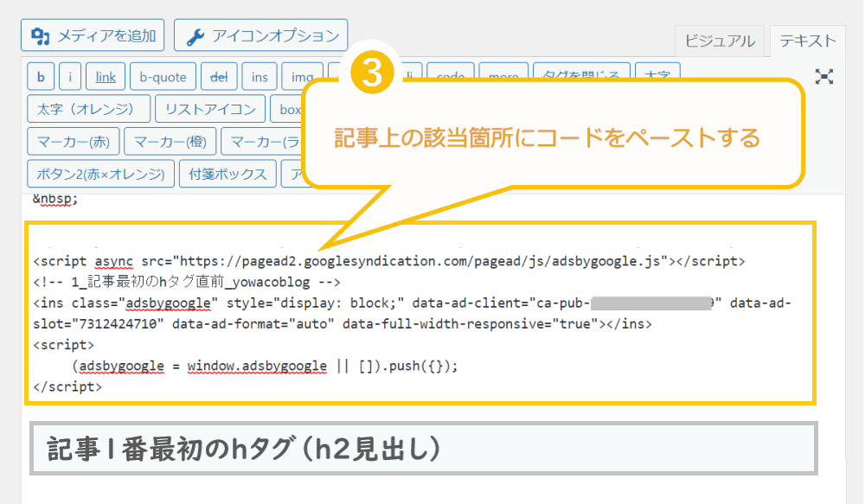Click the メディアを追加 button
Image resolution: width=865 pixels, height=504 pixels.
pos(93,35)
